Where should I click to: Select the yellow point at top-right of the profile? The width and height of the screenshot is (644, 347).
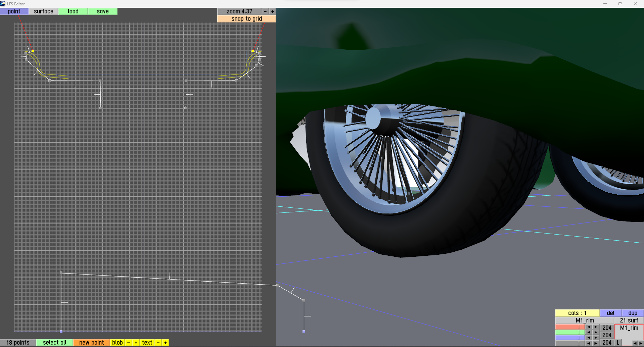253,51
